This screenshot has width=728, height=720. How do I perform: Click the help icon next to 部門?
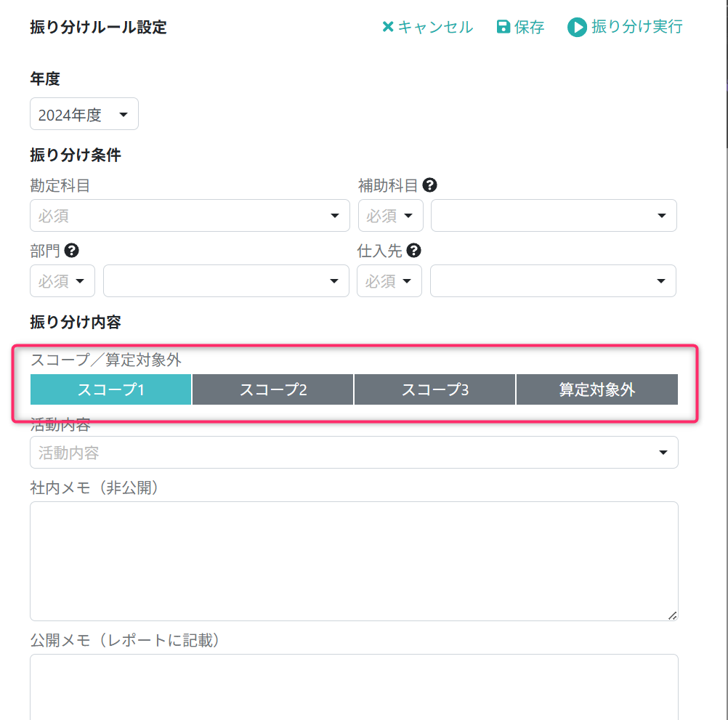71,251
